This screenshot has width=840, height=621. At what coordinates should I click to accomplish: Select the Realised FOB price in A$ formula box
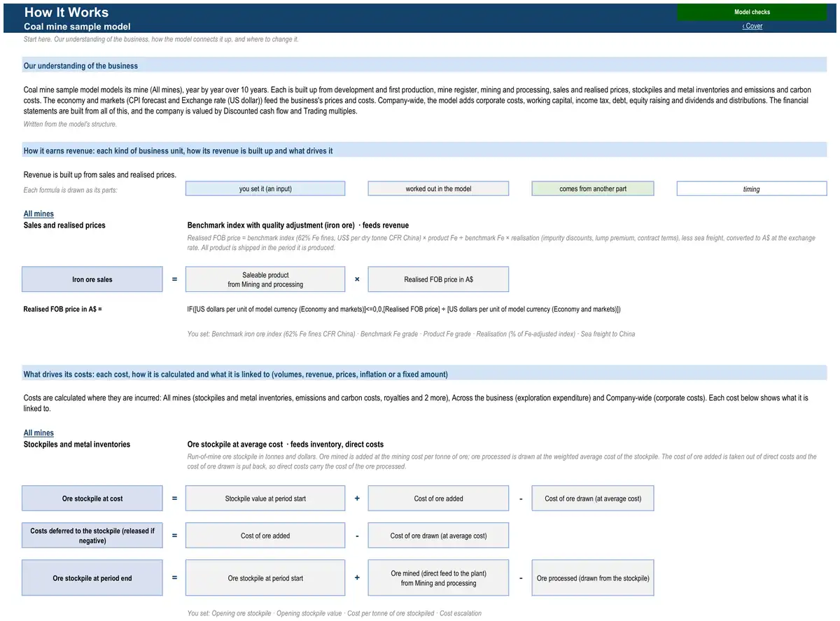tap(438, 279)
